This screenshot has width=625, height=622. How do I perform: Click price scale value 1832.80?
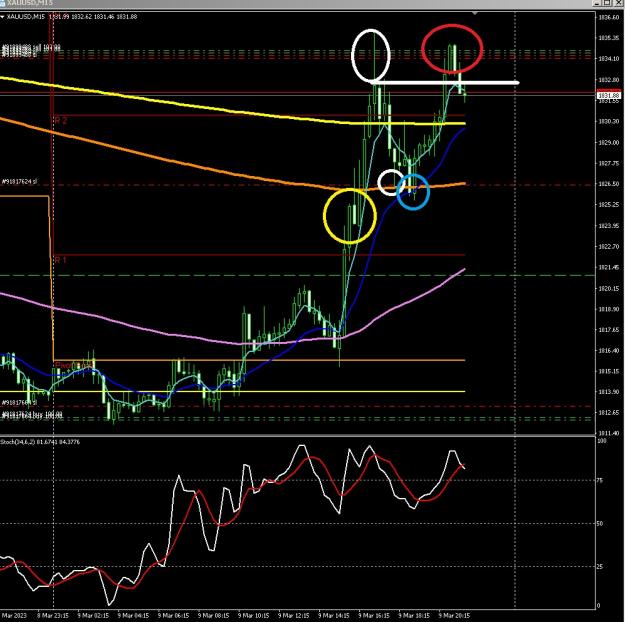[608, 80]
